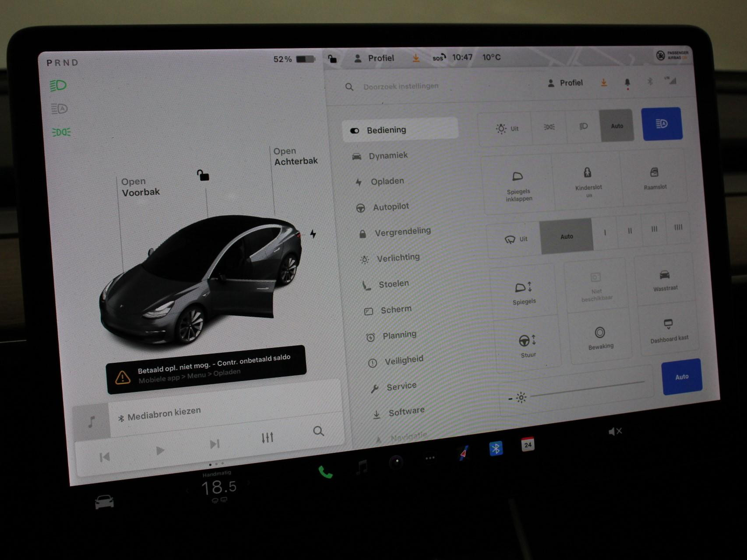Open the Bediening settings tab
This screenshot has width=747, height=560.
[x=400, y=129]
